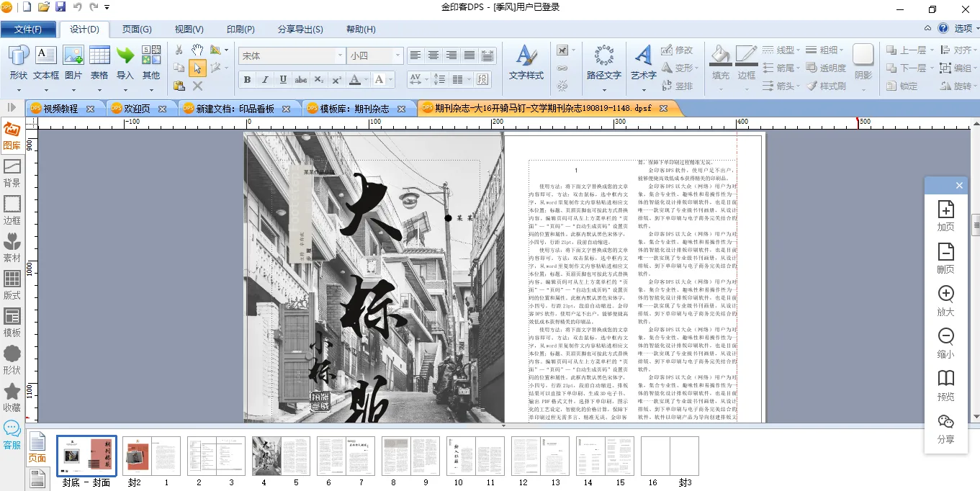980x491 pixels.
Task: Open 图库 gallery in left sidebar
Action: point(12,136)
